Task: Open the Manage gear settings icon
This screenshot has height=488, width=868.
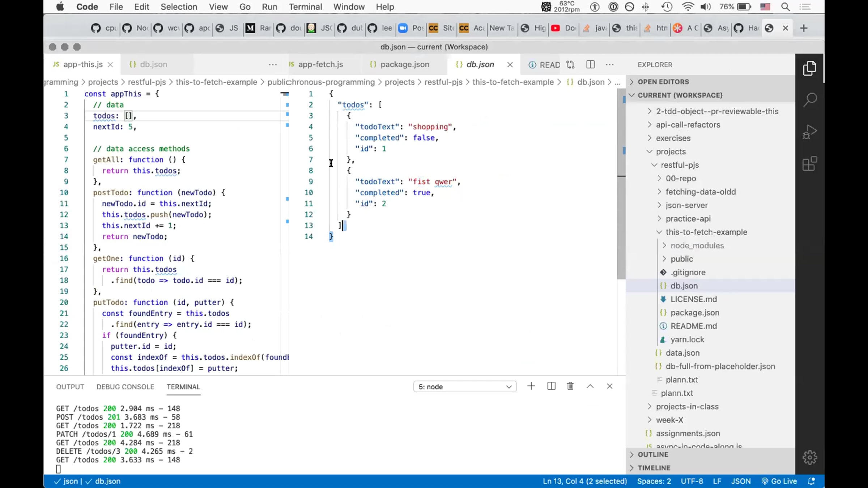Action: point(809,457)
